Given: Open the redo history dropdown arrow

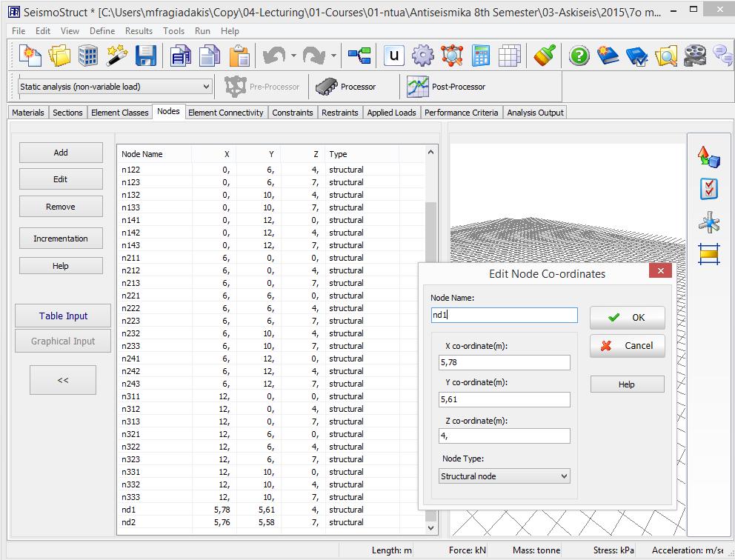Looking at the screenshot, I should click(333, 56).
